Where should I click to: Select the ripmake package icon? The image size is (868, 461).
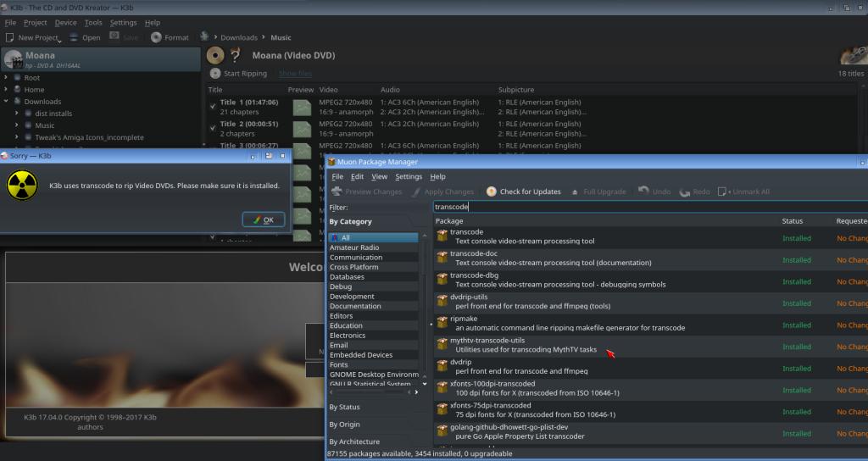point(442,322)
